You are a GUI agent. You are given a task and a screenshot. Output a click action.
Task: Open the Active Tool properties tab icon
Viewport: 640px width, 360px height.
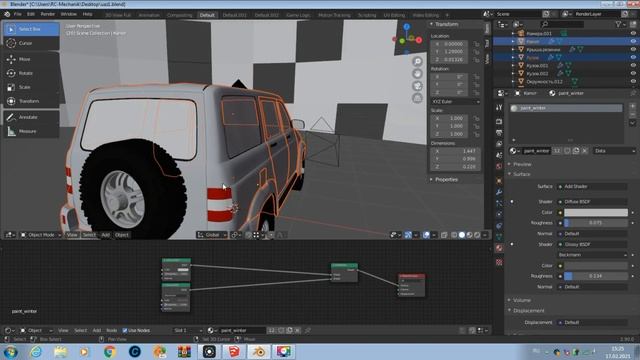[499, 107]
